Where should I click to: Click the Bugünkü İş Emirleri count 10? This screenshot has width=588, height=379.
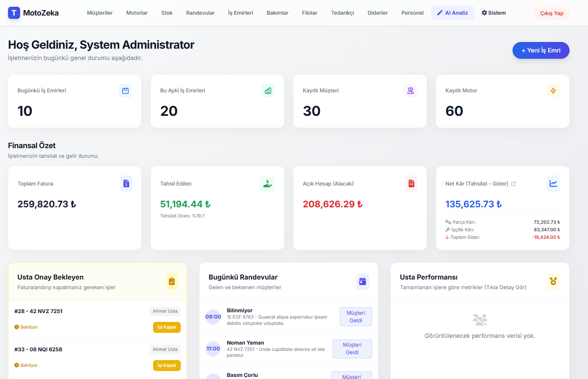coord(25,111)
